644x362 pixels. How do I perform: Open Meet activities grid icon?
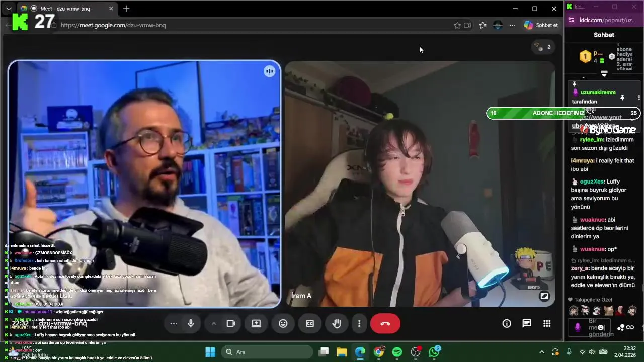point(547,323)
